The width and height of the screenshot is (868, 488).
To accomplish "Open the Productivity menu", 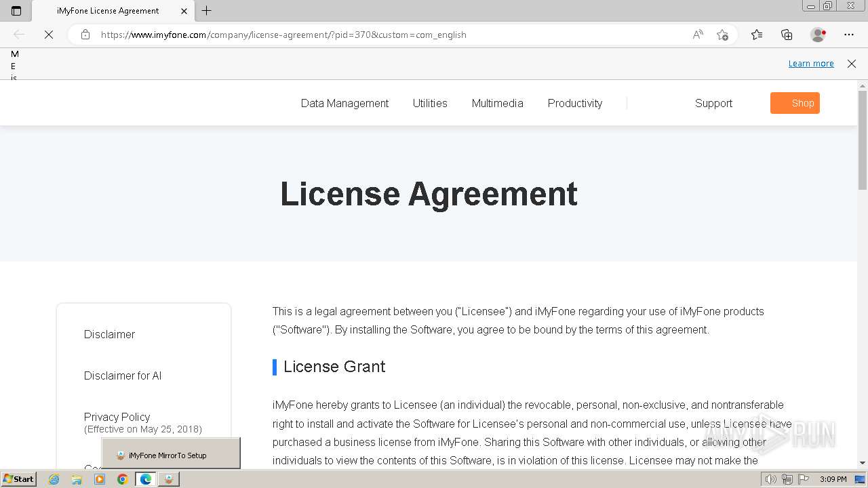I will [x=575, y=103].
